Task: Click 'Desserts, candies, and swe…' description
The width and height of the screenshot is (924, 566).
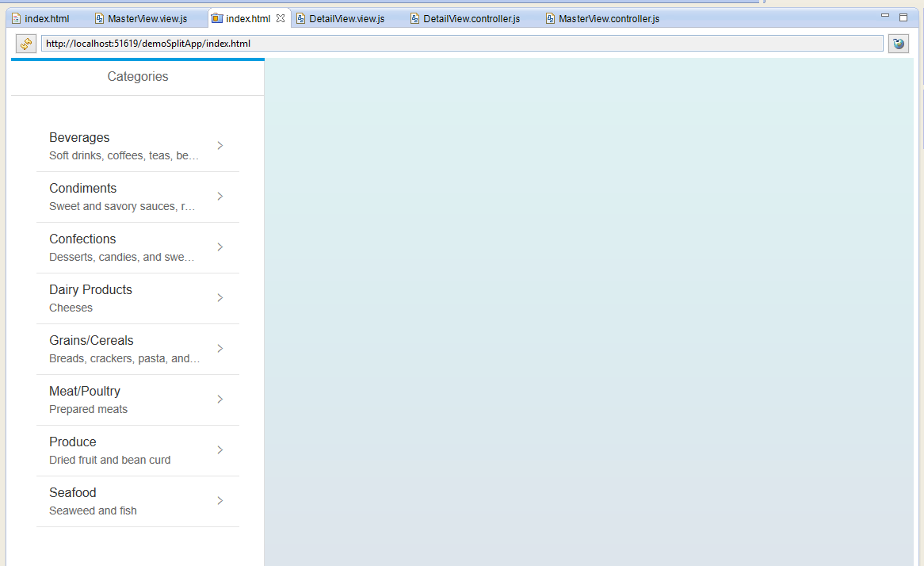Action: tap(121, 257)
